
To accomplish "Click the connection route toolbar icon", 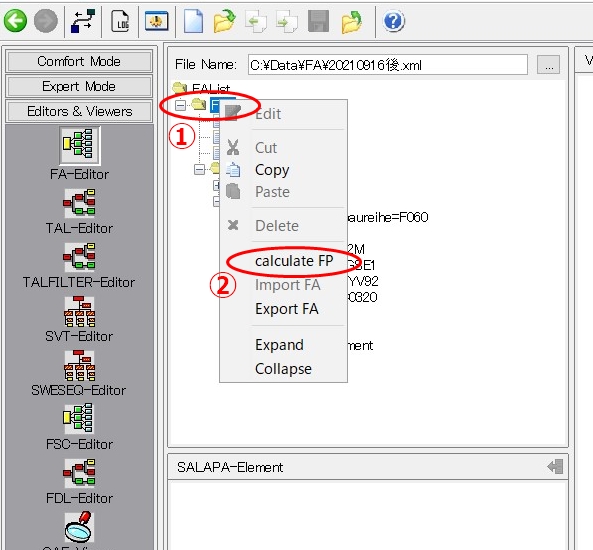I will click(83, 21).
